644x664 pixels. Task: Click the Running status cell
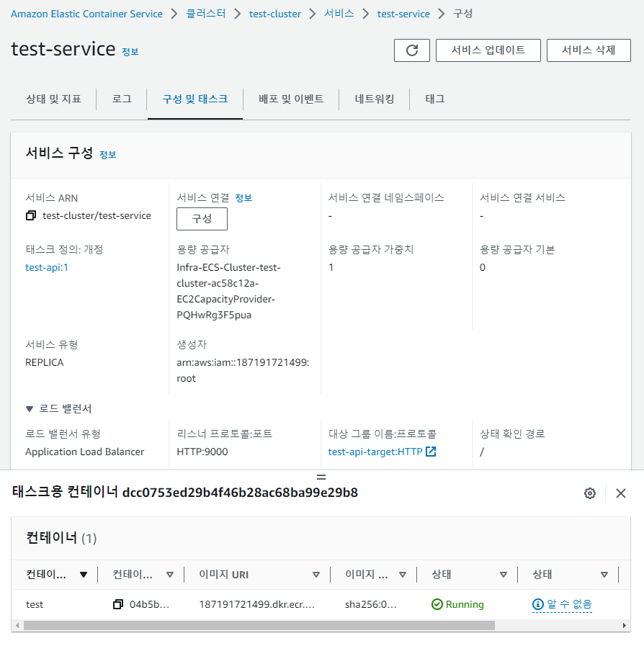[x=457, y=604]
